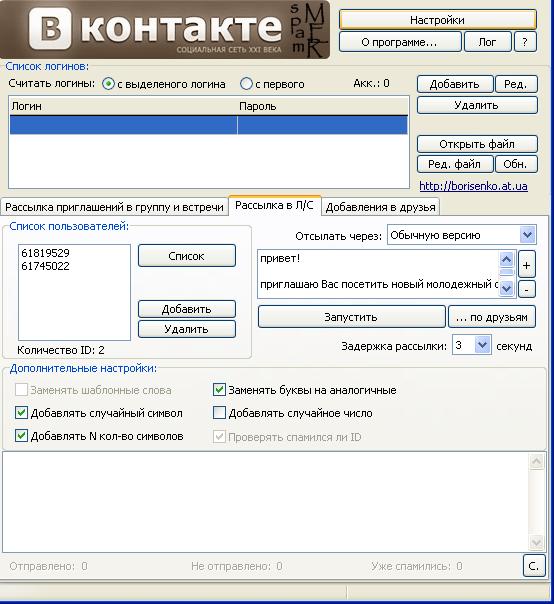Select user ID 61745022
The height and width of the screenshot is (604, 555).
point(45,266)
